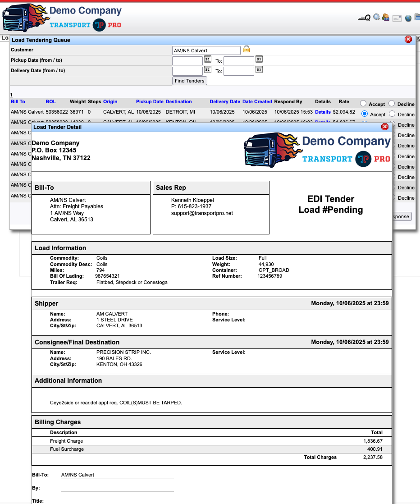
Task: Click the Customer input field
Action: 206,50
